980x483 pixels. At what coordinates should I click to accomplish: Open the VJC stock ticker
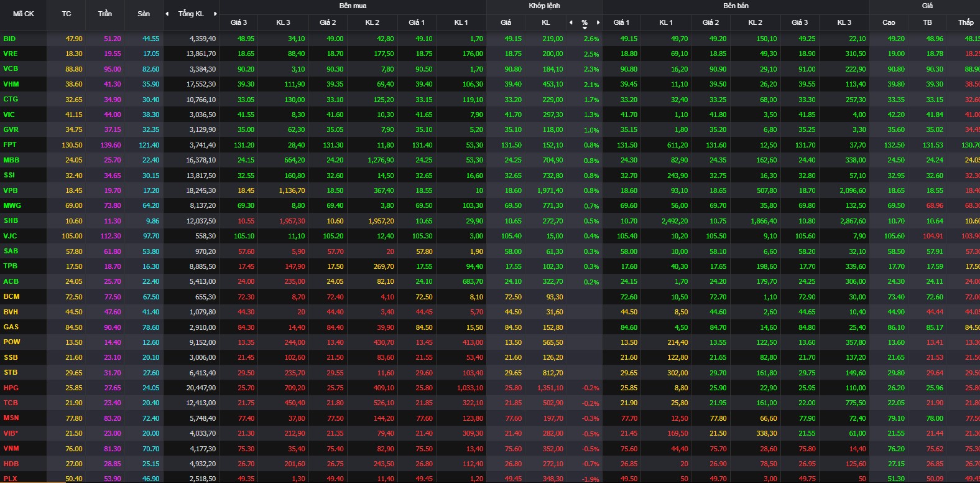pyautogui.click(x=10, y=236)
